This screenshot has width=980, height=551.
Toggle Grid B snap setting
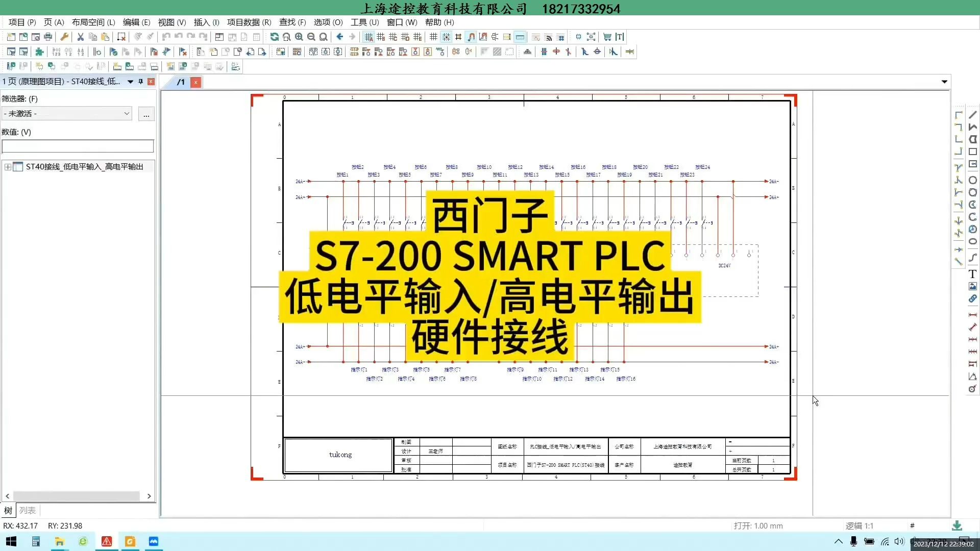381,37
